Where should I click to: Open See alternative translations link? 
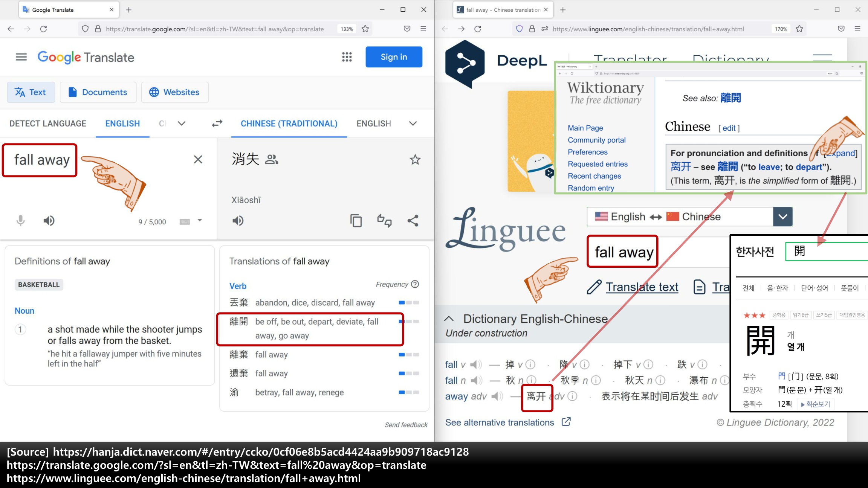500,422
